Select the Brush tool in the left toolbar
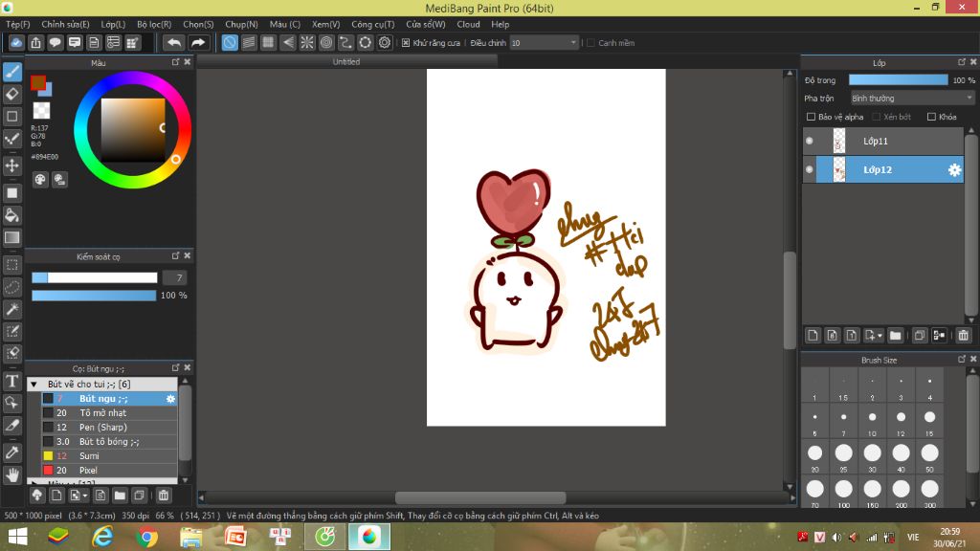 pos(12,72)
